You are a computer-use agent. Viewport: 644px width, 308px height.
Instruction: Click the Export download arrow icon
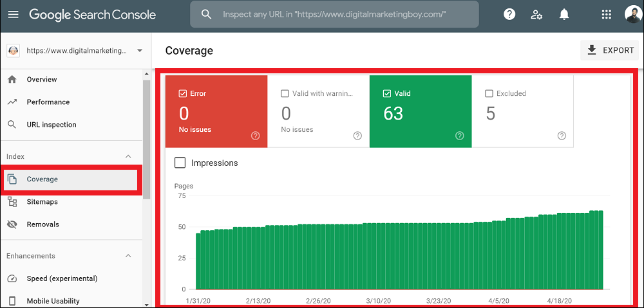click(591, 50)
